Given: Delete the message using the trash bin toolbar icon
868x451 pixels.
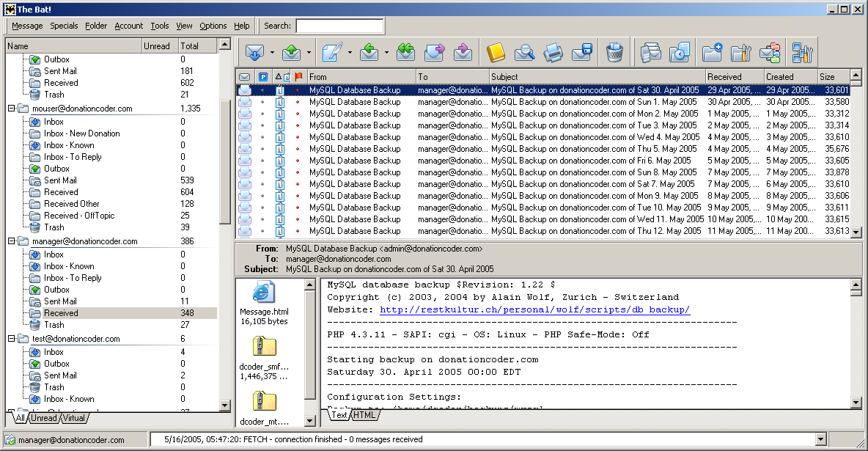Looking at the screenshot, I should 614,53.
